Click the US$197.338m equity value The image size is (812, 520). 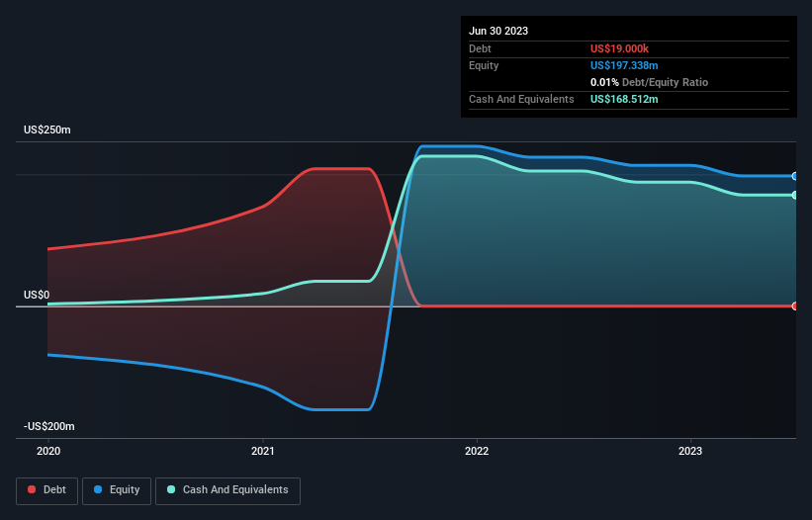[x=624, y=65]
